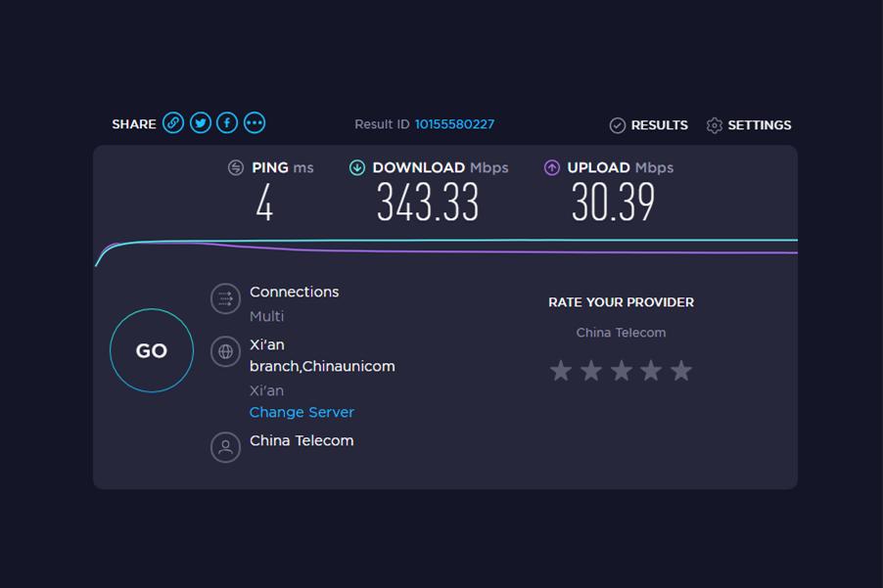The image size is (883, 588).
Task: Open more sharing options with the ellipsis icon
Action: (254, 122)
